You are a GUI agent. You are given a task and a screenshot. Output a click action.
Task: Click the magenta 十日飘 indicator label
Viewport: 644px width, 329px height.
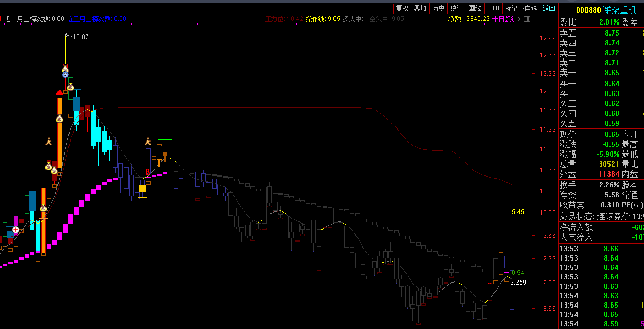click(x=502, y=19)
